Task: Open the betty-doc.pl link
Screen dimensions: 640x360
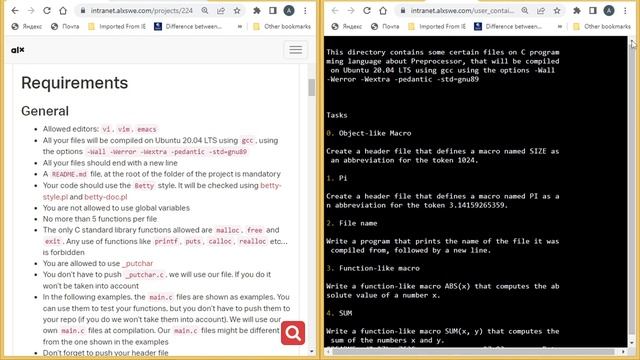Action: pos(106,197)
